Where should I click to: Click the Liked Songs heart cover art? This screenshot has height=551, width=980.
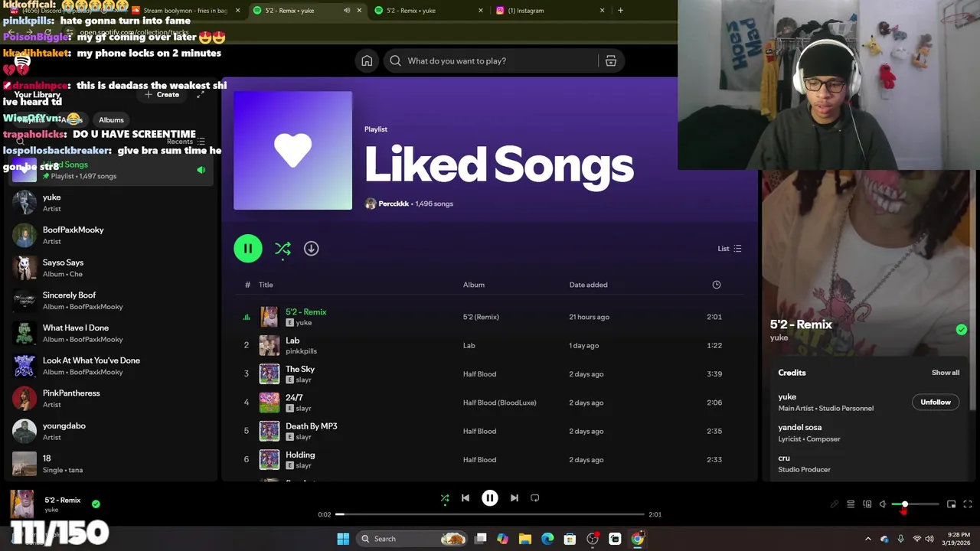(x=292, y=151)
